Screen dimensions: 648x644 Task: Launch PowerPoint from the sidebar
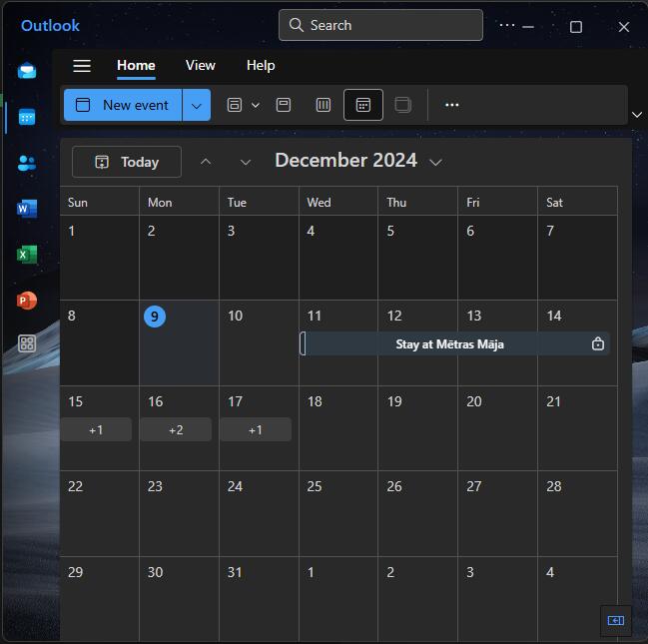coord(27,300)
